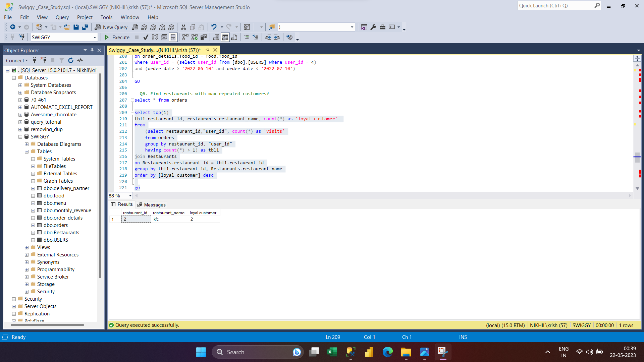Screen dimensions: 644x362
Task: Click Specify Values for Template Parameters icon
Action: point(289,37)
